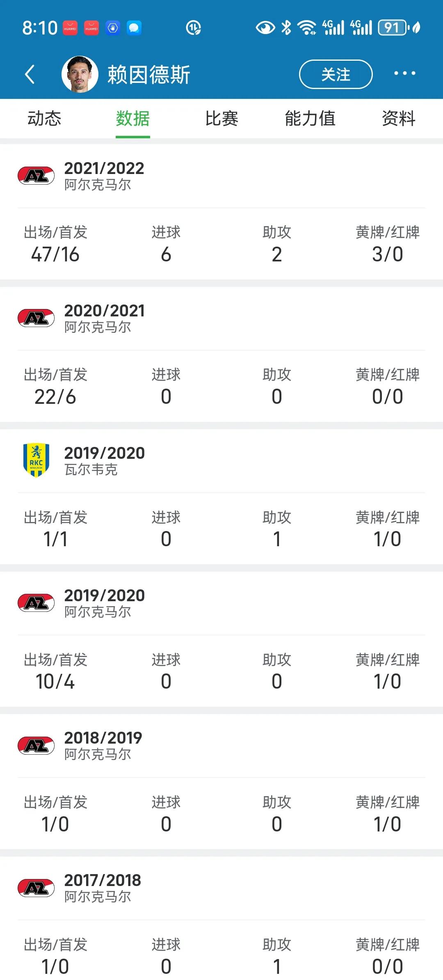Viewport: 443px width, 980px height.
Task: Select the 数据 tab
Action: click(x=133, y=119)
